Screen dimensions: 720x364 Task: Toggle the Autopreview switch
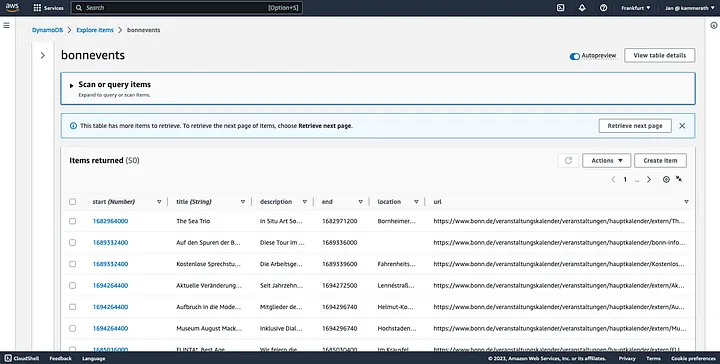[574, 56]
